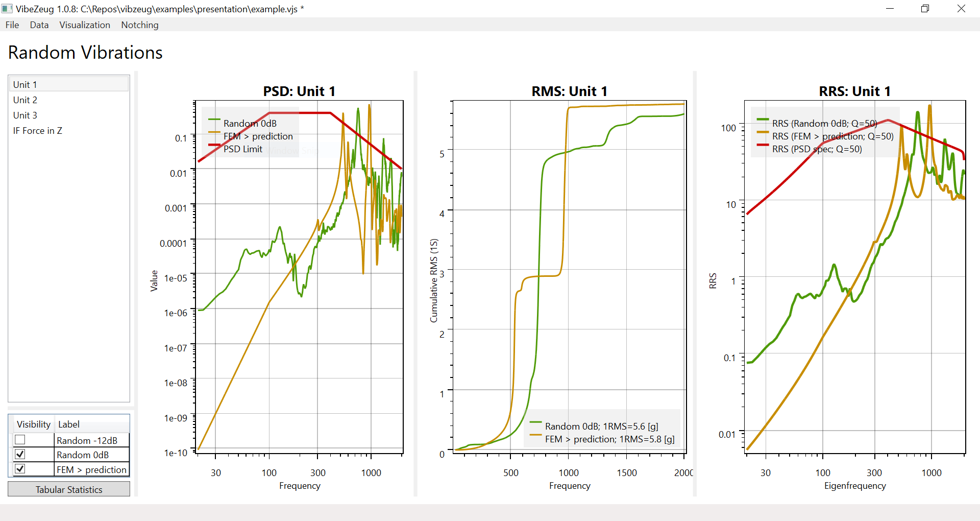Click the Label column header
Viewport: 980px width, 521px height.
[69, 424]
